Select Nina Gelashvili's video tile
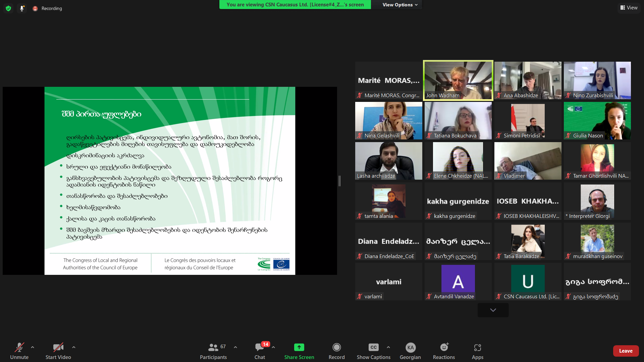The width and height of the screenshot is (644, 362). tap(389, 121)
